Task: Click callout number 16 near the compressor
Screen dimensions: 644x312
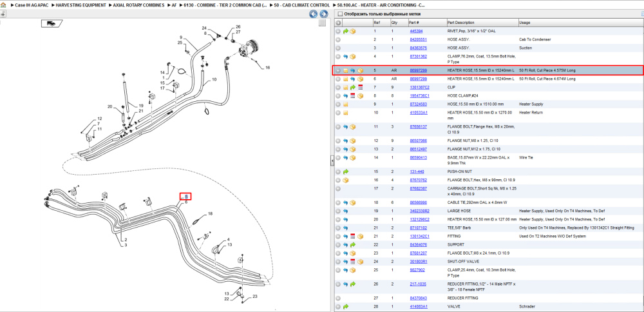Action: coord(268,68)
